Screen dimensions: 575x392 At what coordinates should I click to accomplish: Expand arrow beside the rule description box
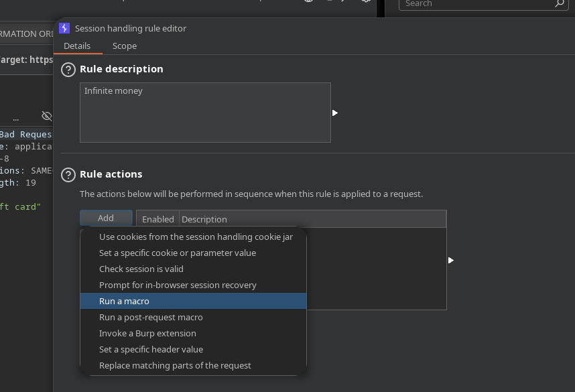coord(335,113)
